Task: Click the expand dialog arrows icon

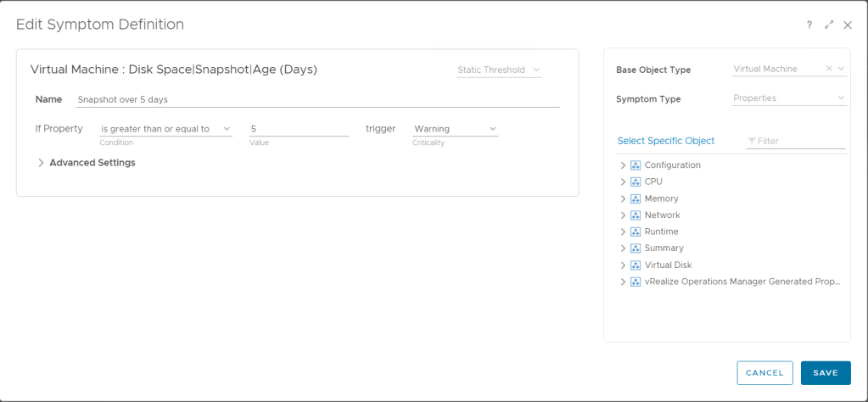Action: point(829,25)
